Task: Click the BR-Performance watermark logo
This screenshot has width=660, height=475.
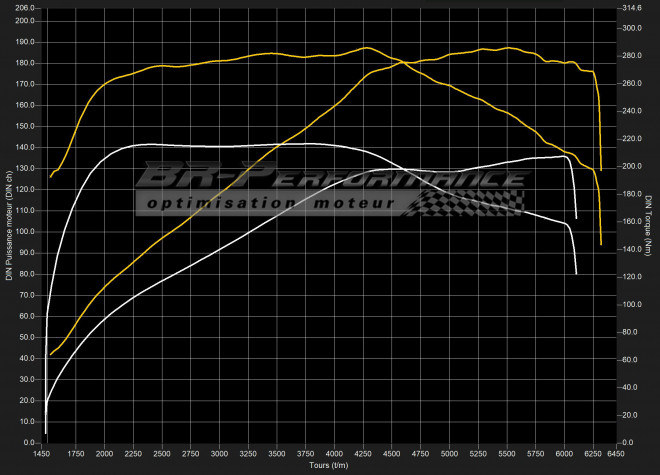Action: (330, 178)
